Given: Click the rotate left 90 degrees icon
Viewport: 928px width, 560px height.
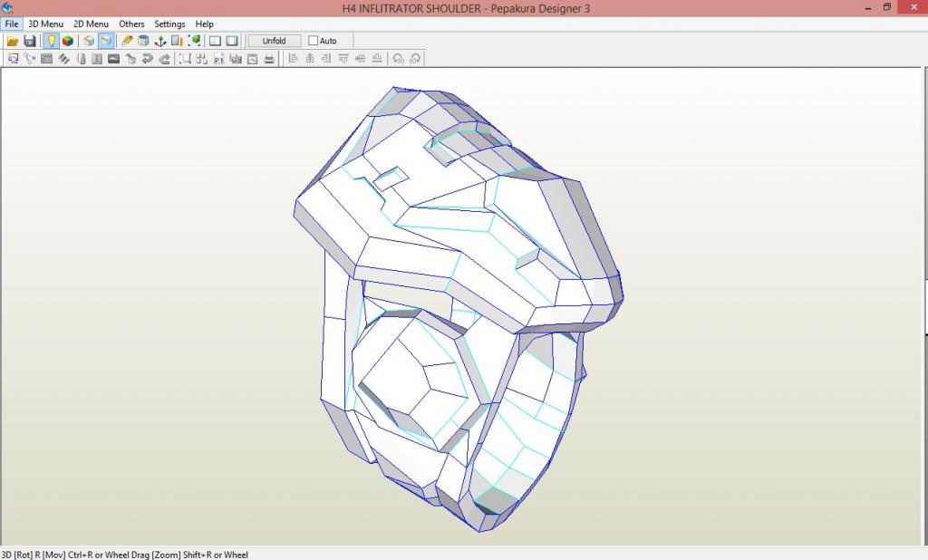Looking at the screenshot, I should (x=399, y=59).
